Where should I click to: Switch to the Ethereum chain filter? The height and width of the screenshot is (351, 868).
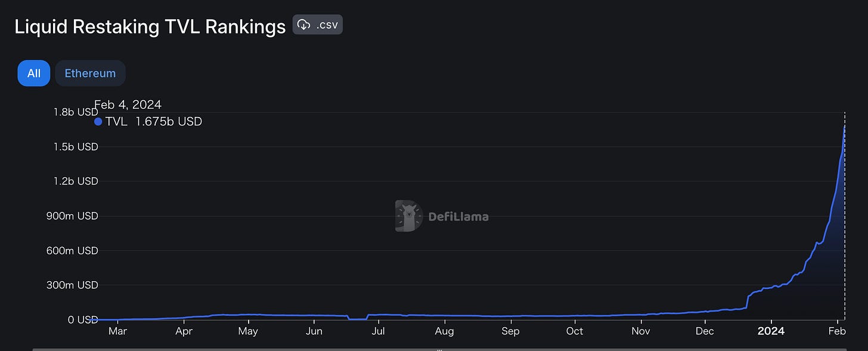coord(90,73)
